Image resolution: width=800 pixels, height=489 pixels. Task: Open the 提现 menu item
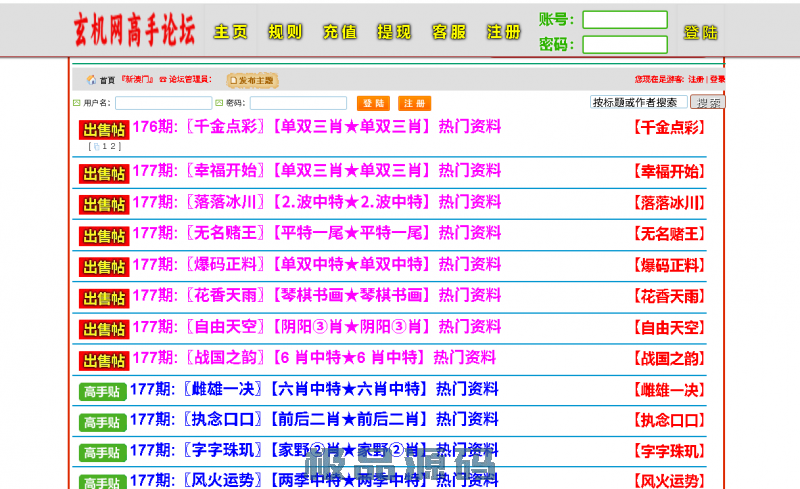(x=394, y=32)
